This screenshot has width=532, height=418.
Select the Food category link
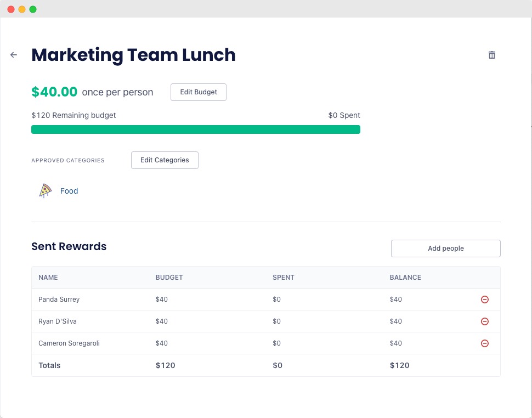point(69,191)
